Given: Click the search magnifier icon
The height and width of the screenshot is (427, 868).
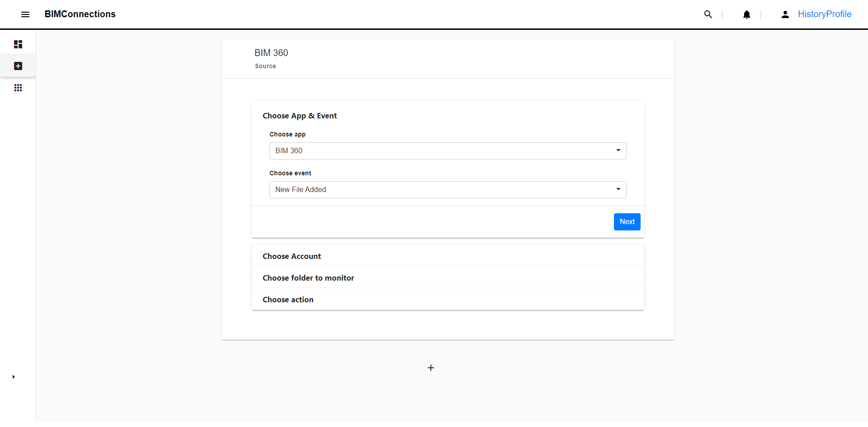Looking at the screenshot, I should click(708, 14).
